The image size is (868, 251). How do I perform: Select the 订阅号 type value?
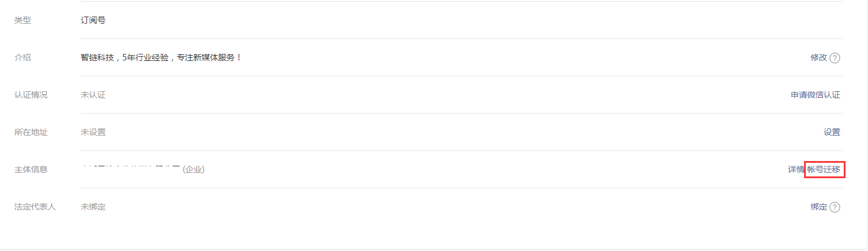[x=93, y=20]
